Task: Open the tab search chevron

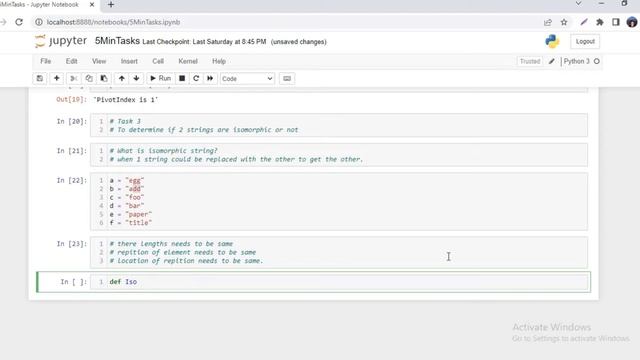Action: tap(578, 4)
